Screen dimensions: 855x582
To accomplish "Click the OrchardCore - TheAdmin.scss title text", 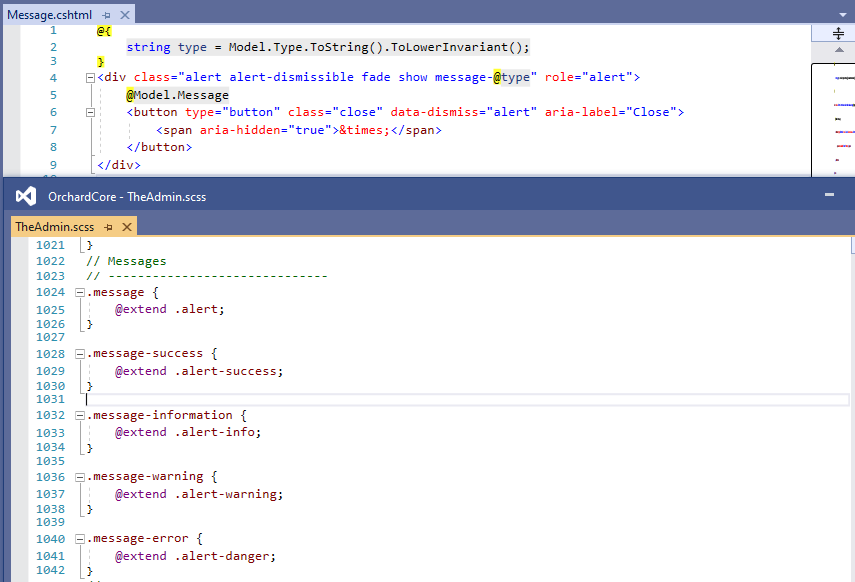I will [x=127, y=197].
